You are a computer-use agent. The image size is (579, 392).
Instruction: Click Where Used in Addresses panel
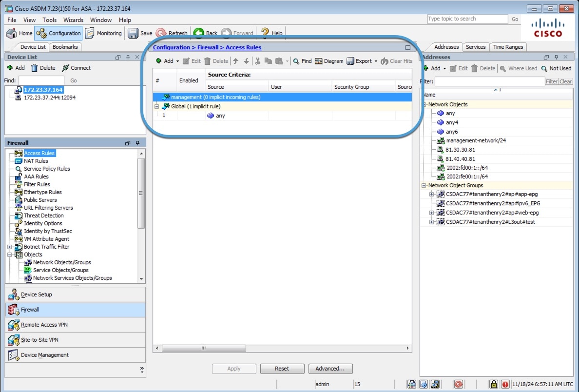519,68
